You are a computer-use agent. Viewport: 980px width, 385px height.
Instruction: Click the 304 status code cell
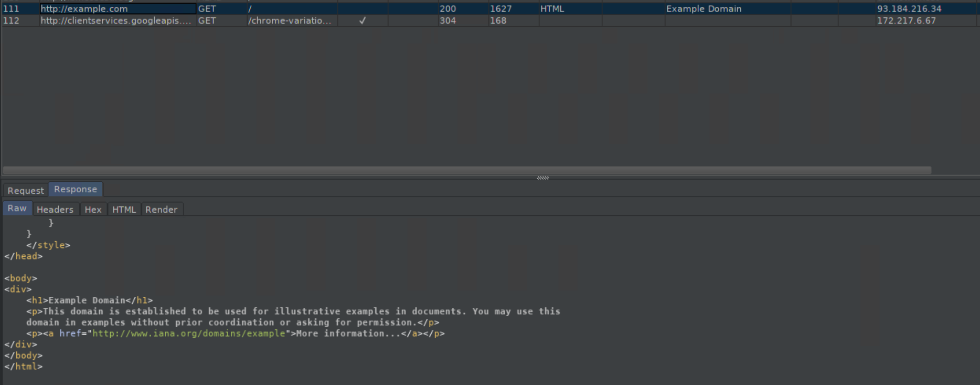[448, 20]
